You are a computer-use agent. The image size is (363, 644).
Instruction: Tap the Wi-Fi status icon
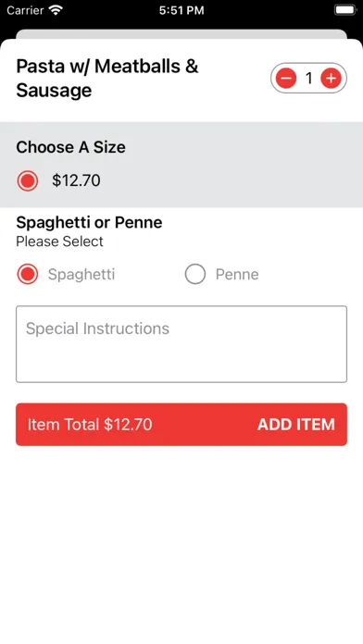[x=56, y=10]
